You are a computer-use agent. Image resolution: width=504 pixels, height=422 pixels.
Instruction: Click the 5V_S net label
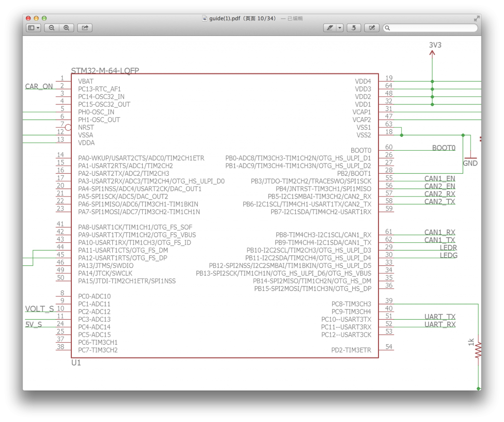[33, 325]
